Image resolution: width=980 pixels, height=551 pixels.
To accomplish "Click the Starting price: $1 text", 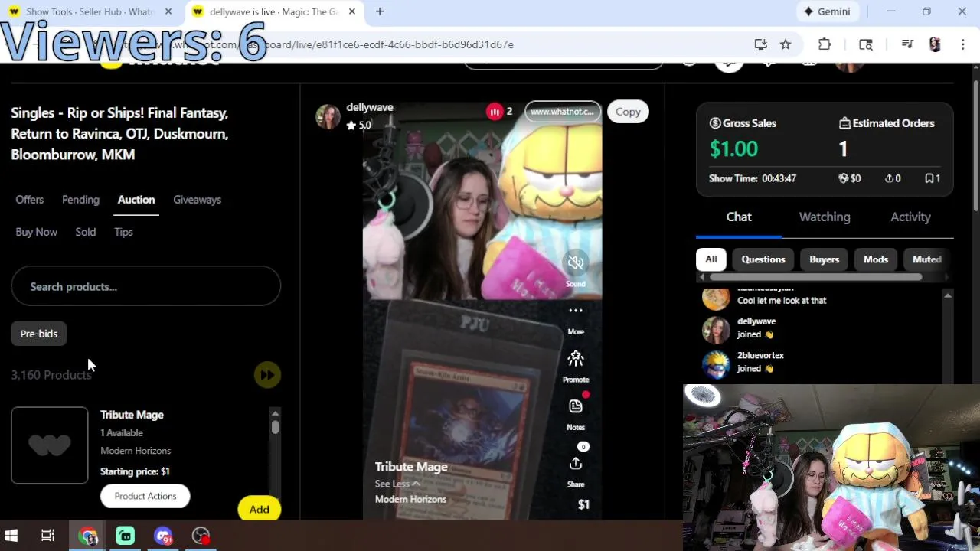I will point(135,471).
